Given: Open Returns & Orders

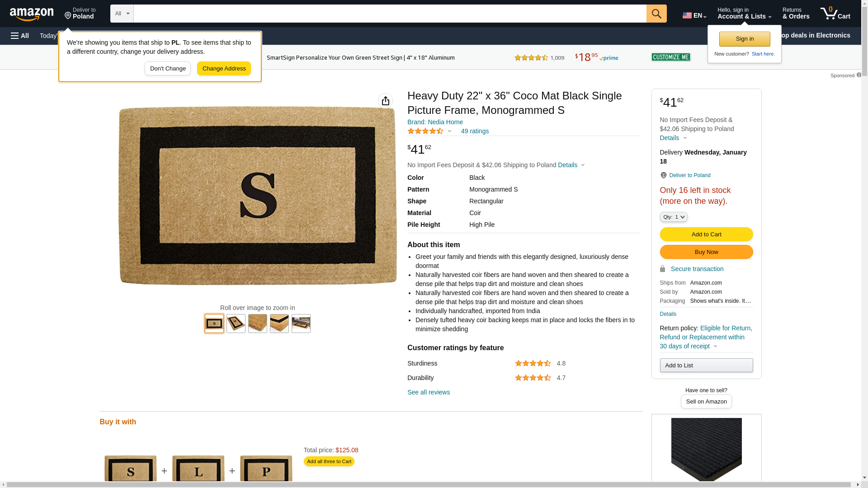Looking at the screenshot, I should click(x=795, y=14).
